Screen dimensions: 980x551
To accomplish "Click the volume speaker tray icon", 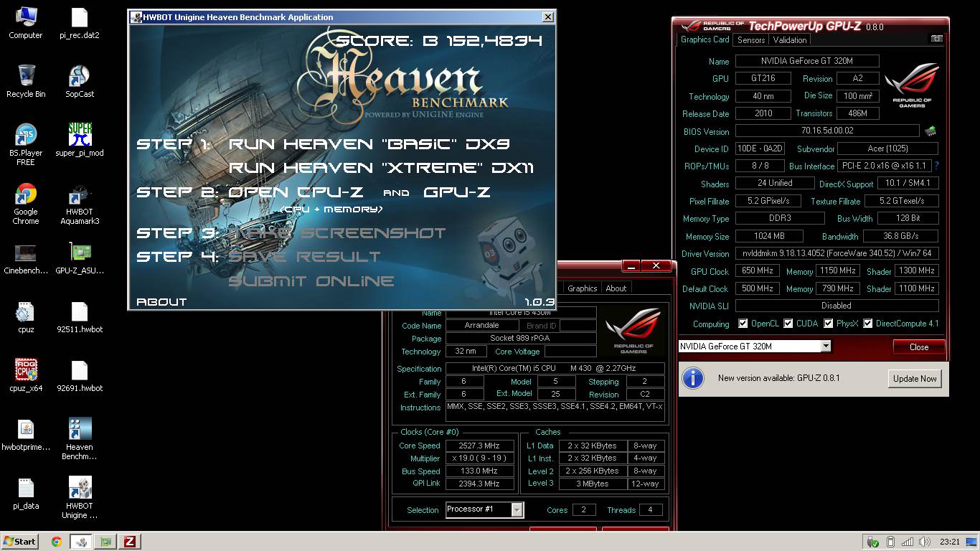I will [925, 542].
